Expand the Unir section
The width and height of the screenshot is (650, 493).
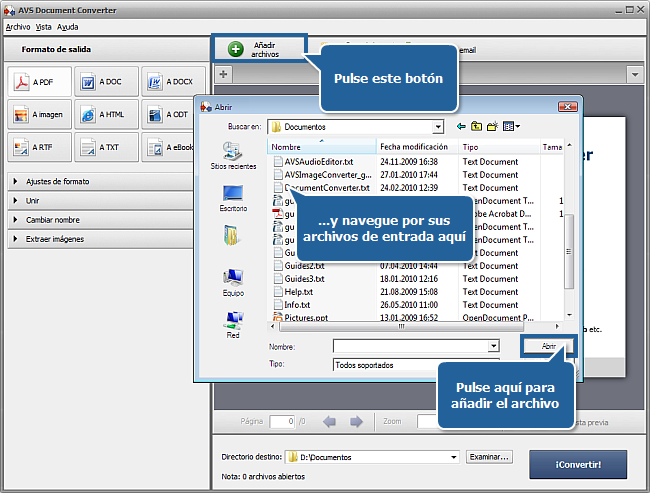(x=100, y=201)
